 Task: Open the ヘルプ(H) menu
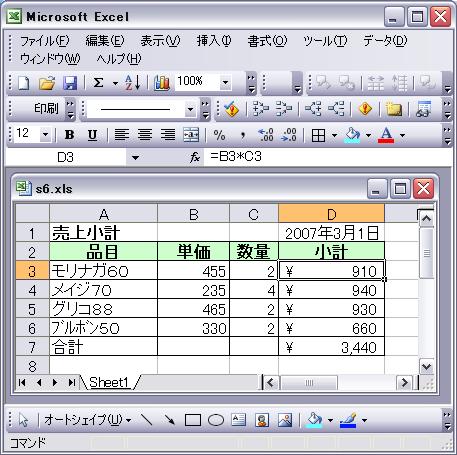119,59
